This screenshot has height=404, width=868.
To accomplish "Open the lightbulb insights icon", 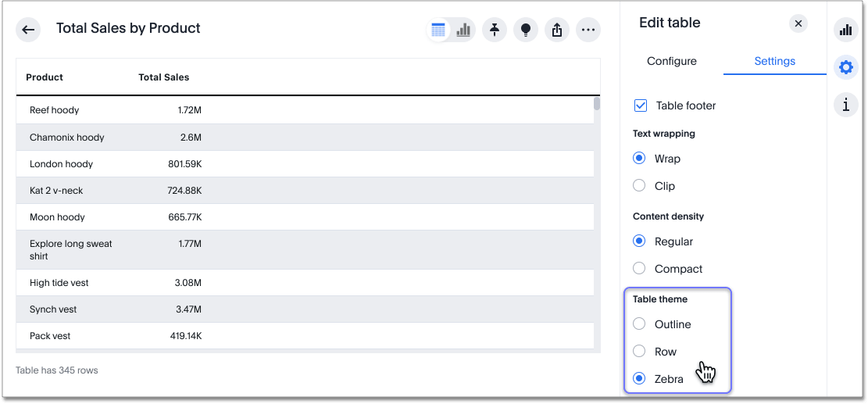I will pos(526,30).
